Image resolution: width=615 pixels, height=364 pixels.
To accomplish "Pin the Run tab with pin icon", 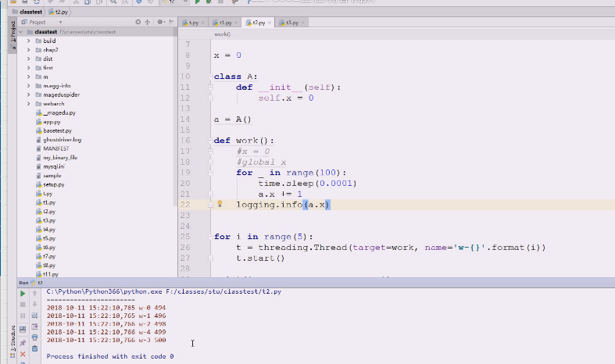I will 23,343.
